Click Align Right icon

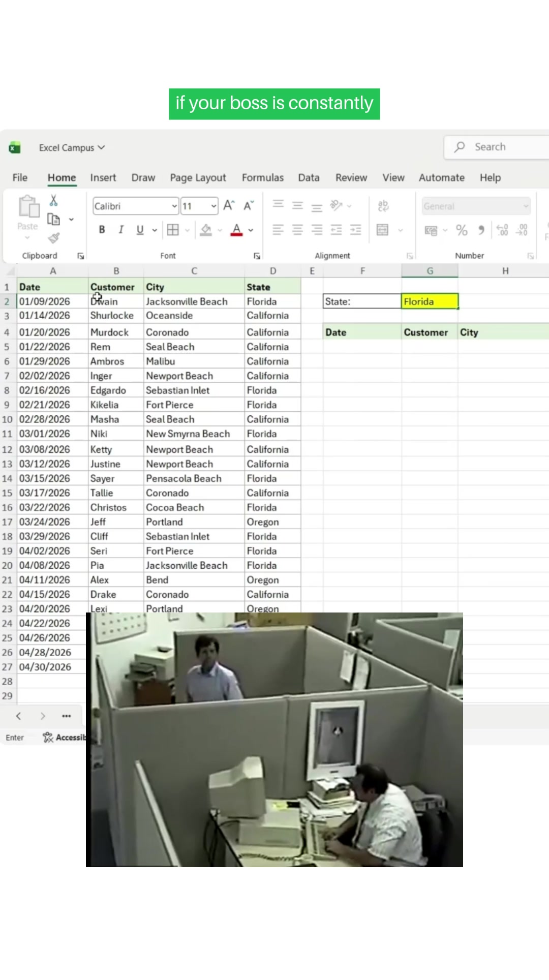click(317, 230)
